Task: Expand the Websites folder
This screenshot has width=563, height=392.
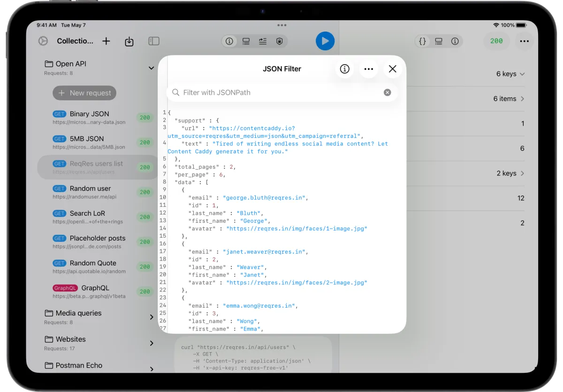Action: point(151,343)
